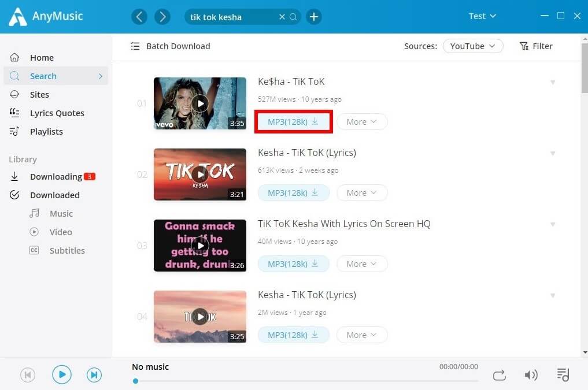Click the Batch Download button

point(171,46)
